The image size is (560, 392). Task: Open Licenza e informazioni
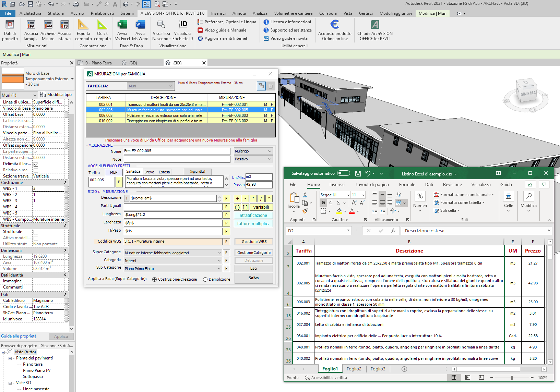coord(287,22)
